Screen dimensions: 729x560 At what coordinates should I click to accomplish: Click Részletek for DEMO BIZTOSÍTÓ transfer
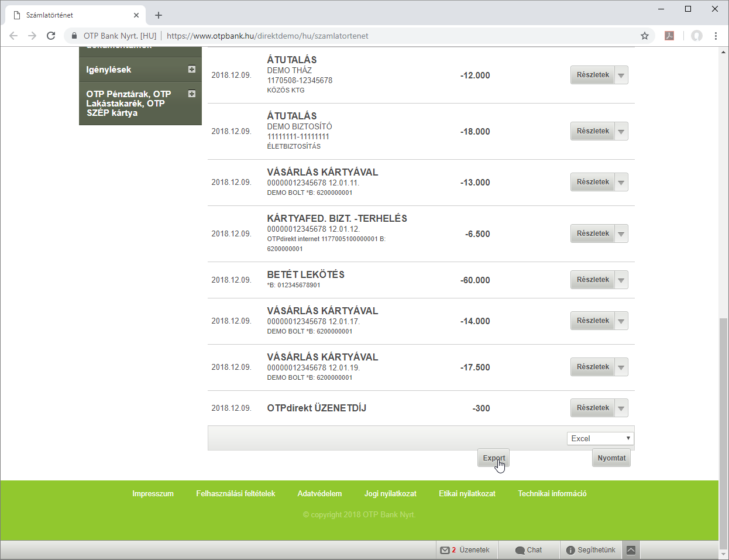(592, 131)
